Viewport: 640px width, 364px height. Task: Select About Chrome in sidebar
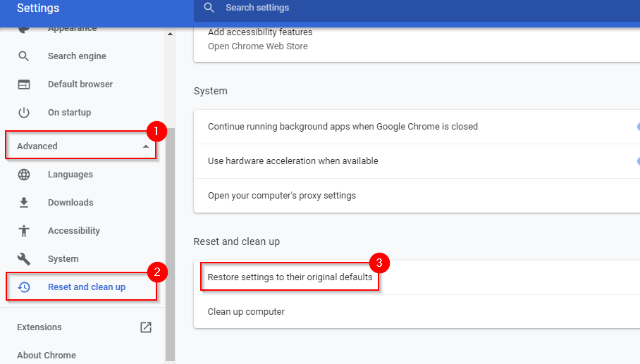pyautogui.click(x=47, y=356)
